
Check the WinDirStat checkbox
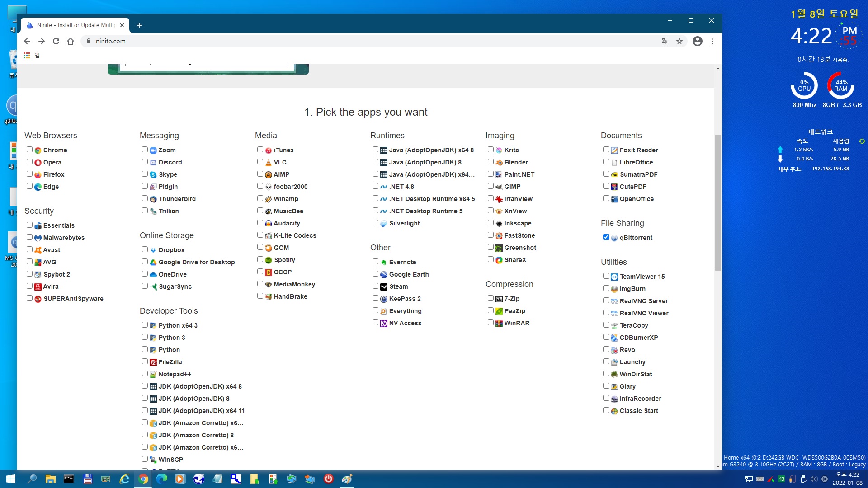tap(606, 374)
